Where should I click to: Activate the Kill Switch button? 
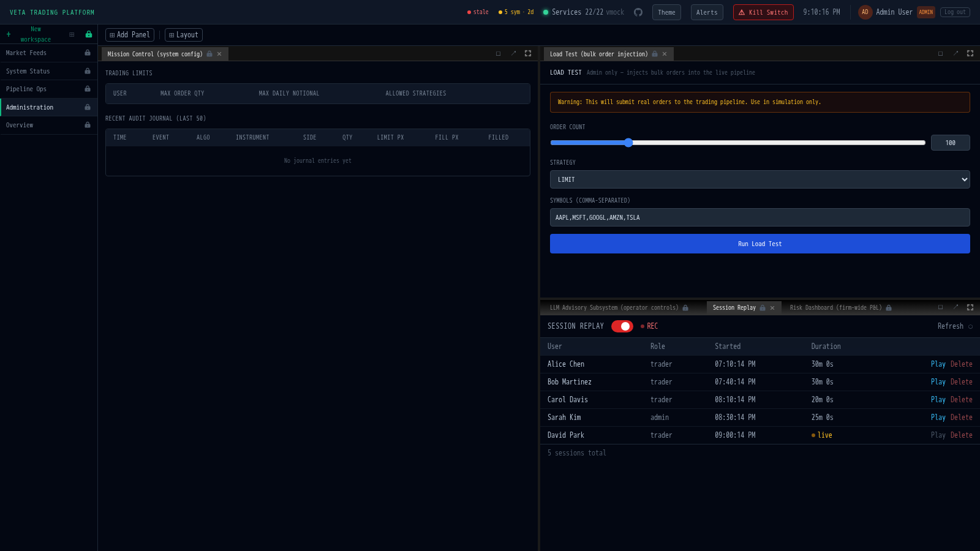763,12
